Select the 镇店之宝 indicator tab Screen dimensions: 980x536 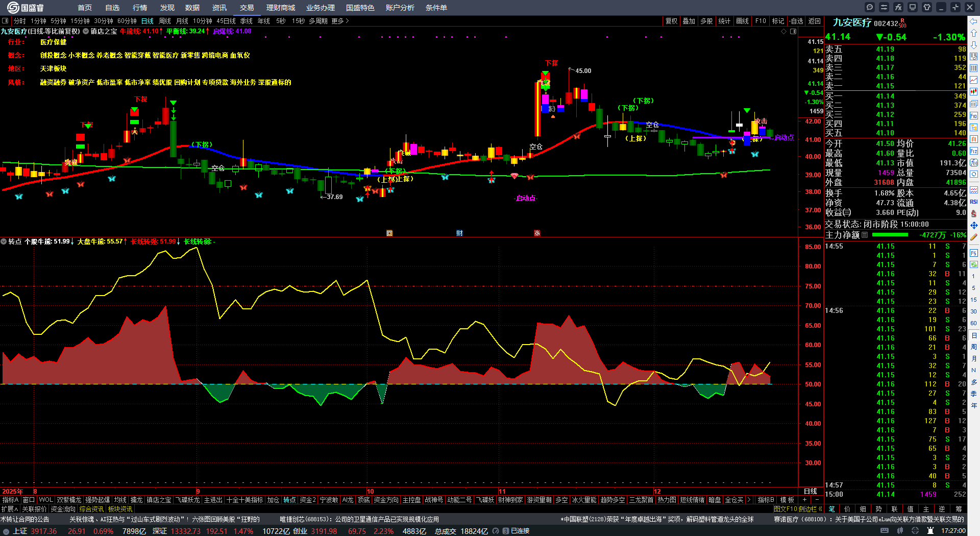coord(159,500)
